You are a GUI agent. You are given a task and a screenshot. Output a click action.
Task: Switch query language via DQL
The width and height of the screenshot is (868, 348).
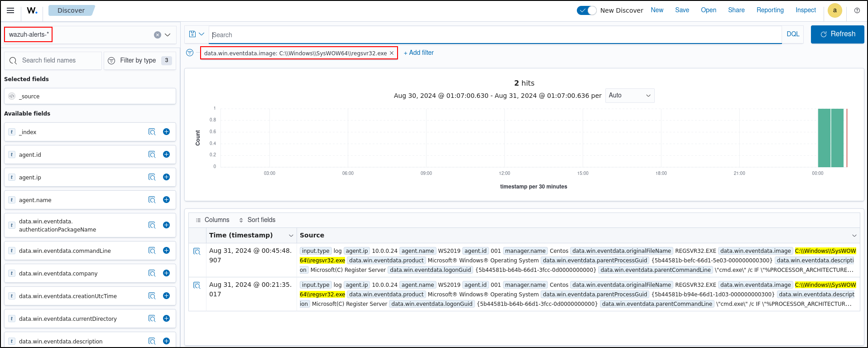tap(792, 34)
